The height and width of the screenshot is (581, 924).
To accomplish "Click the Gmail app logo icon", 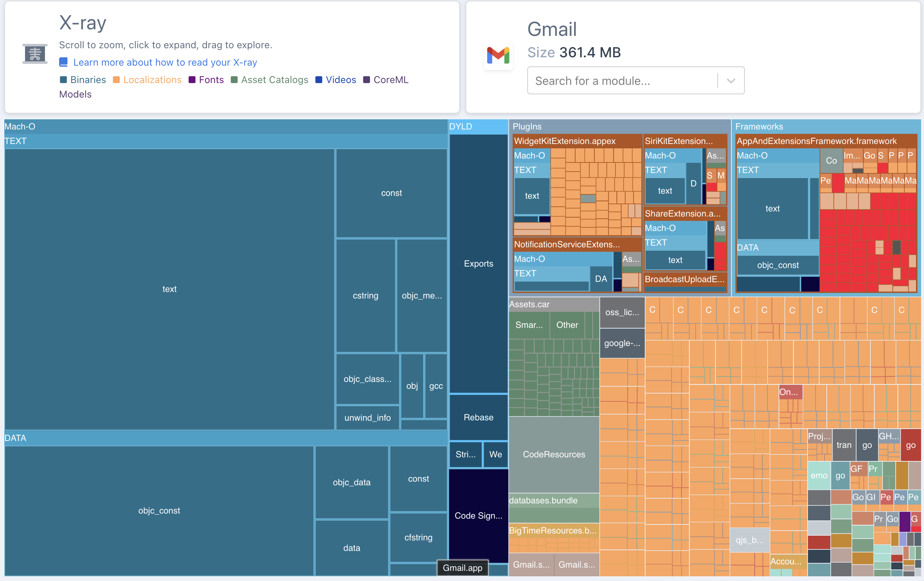I will click(498, 55).
